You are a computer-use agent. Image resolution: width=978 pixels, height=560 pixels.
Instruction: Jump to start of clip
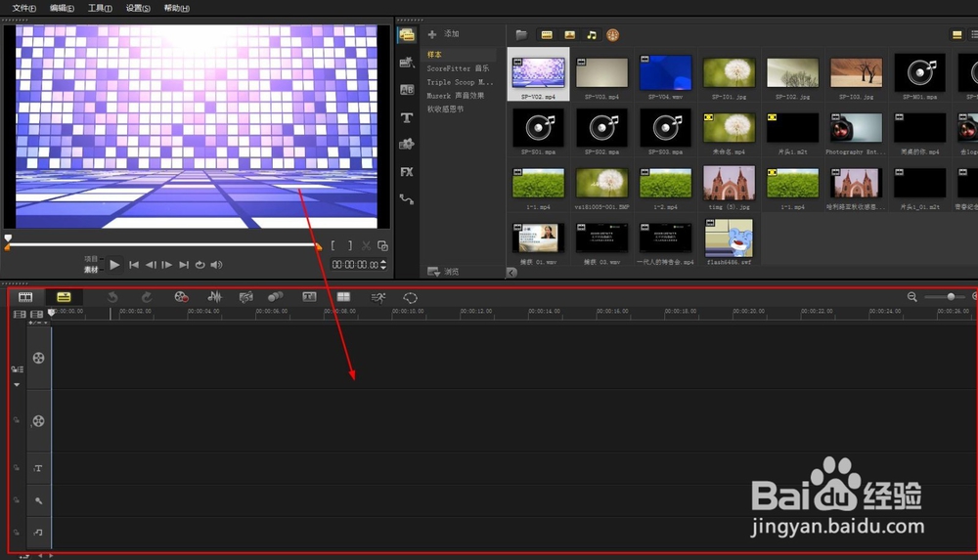(x=133, y=265)
